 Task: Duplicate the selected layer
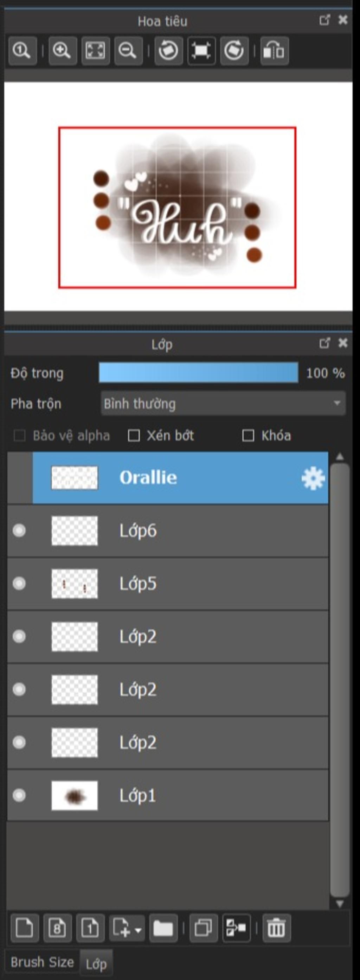coord(204,928)
